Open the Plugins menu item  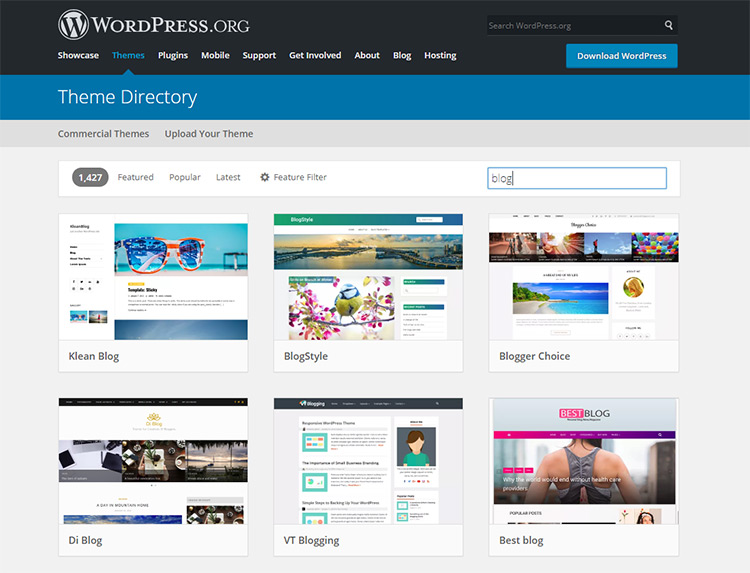tap(173, 55)
